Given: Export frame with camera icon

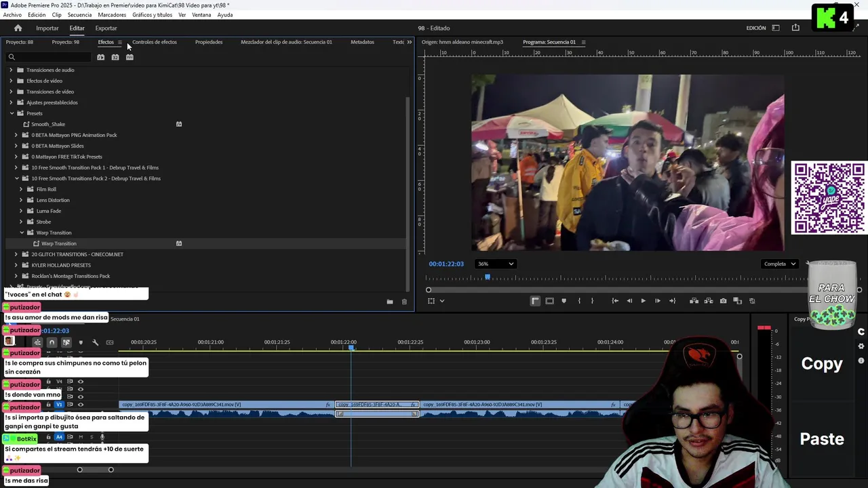Looking at the screenshot, I should click(723, 301).
